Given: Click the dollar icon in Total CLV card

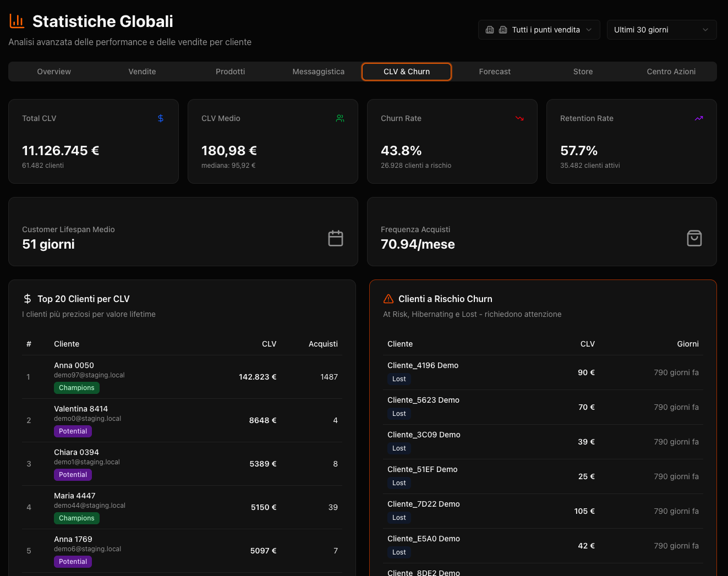Looking at the screenshot, I should pyautogui.click(x=161, y=118).
